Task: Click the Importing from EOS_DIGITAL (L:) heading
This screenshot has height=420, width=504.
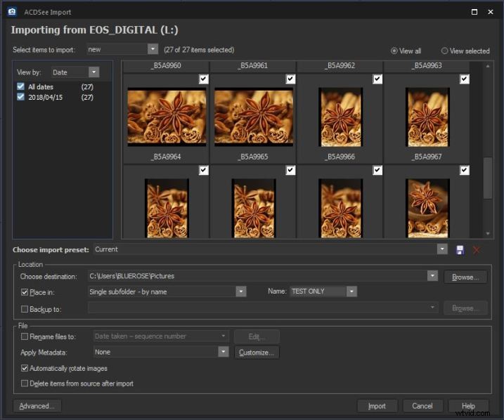Action: click(x=94, y=30)
